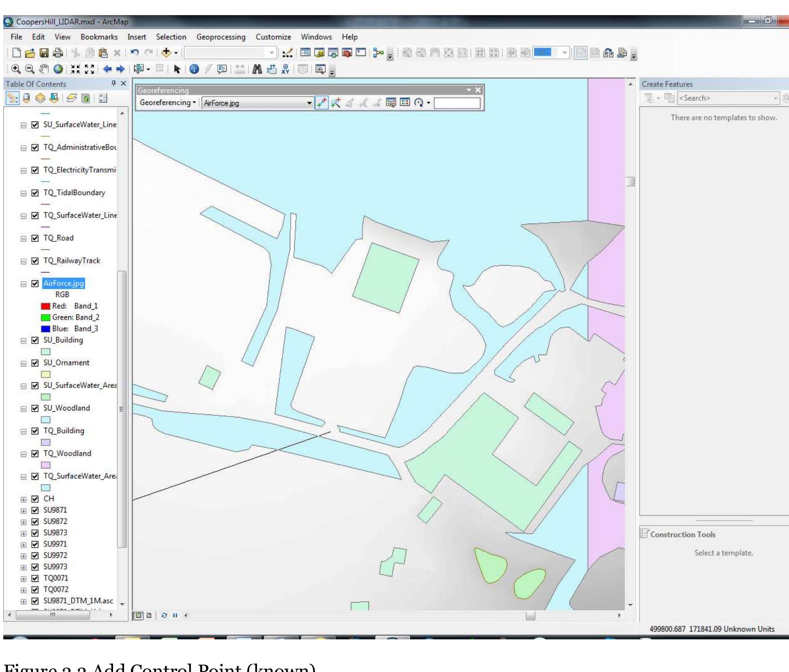Click the Undo arrow icon
Image resolution: width=789 pixels, height=672 pixels.
pyautogui.click(x=135, y=53)
